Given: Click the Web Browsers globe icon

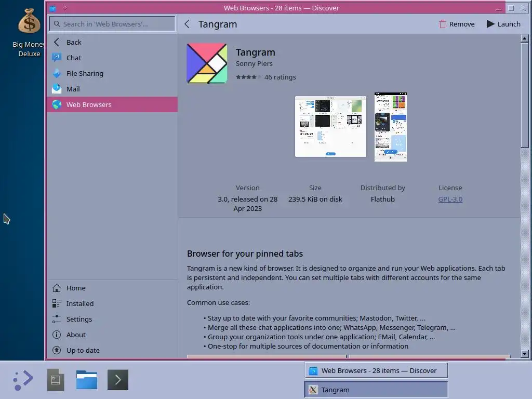Looking at the screenshot, I should pos(57,104).
